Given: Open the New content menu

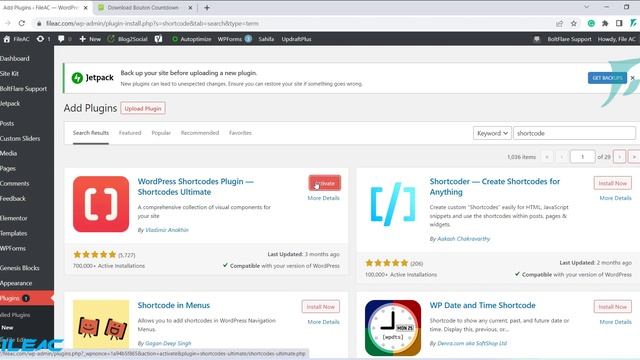Looking at the screenshot, I should [90, 39].
